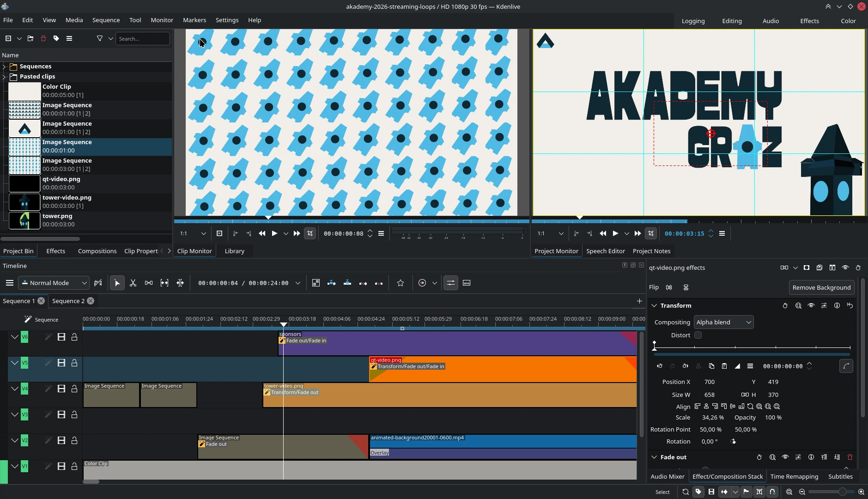Viewport: 868px width, 499px height.
Task: Open the tag icon in project bin toolbar
Action: (x=56, y=38)
